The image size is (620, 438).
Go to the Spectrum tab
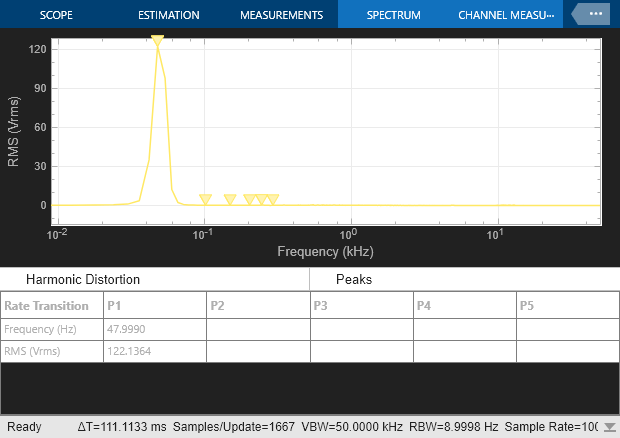[392, 16]
